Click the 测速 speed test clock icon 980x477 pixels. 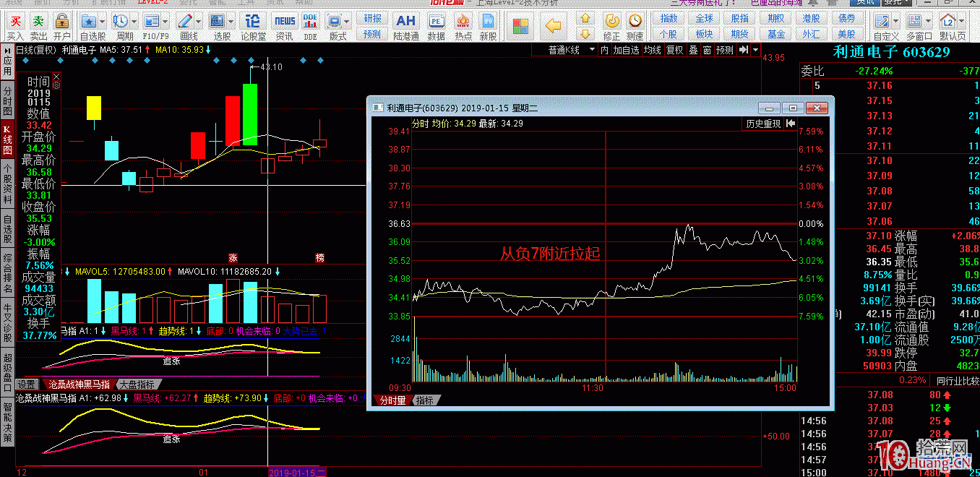tap(635, 21)
